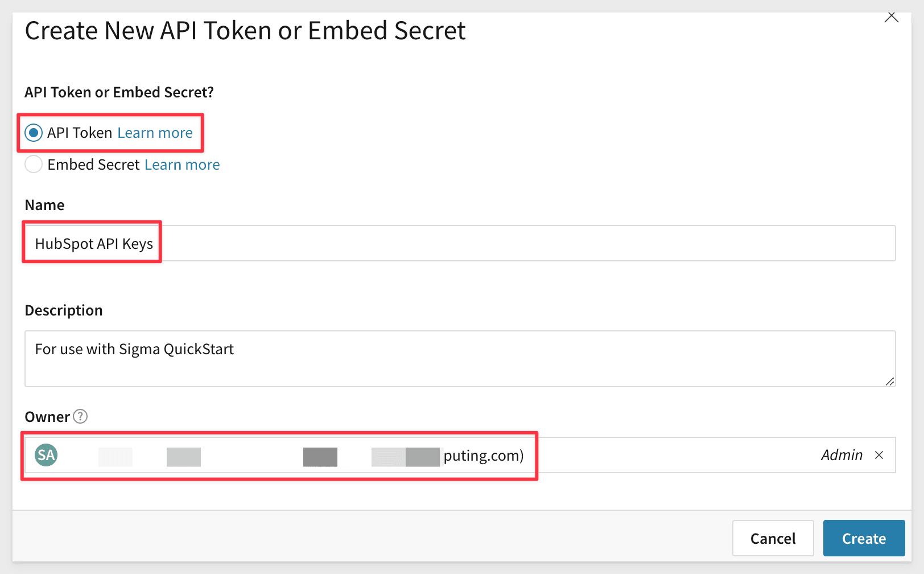Click the Create button

pyautogui.click(x=864, y=538)
